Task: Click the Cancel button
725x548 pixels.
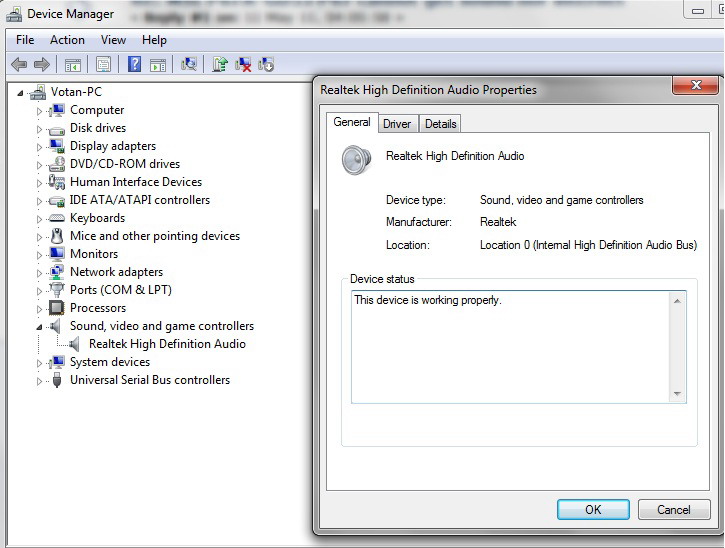Action: tap(674, 510)
